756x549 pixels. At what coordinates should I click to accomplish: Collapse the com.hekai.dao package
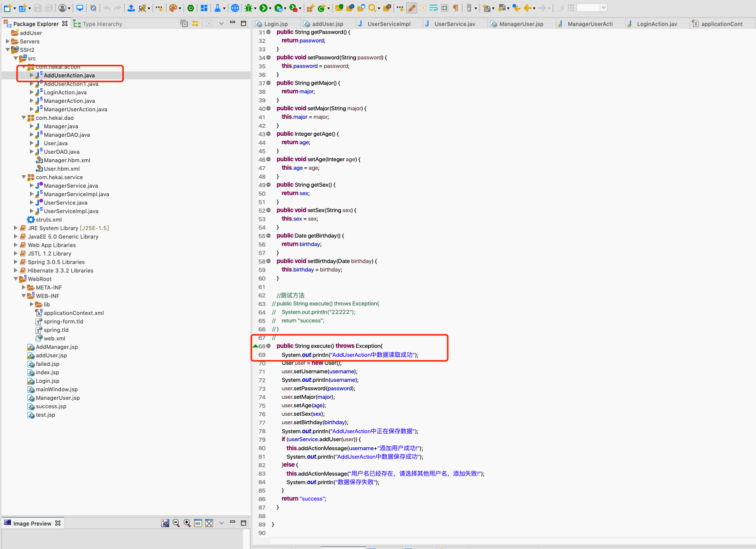[23, 118]
